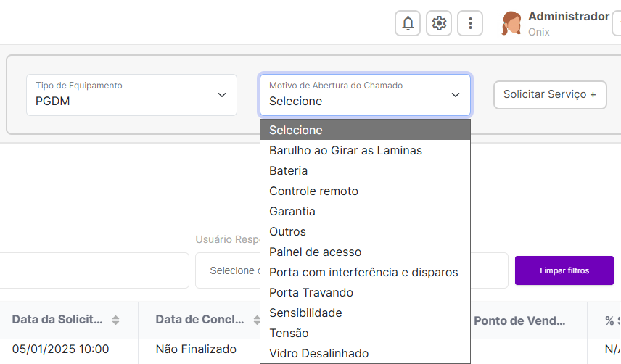Select the Outros option

pos(365,231)
